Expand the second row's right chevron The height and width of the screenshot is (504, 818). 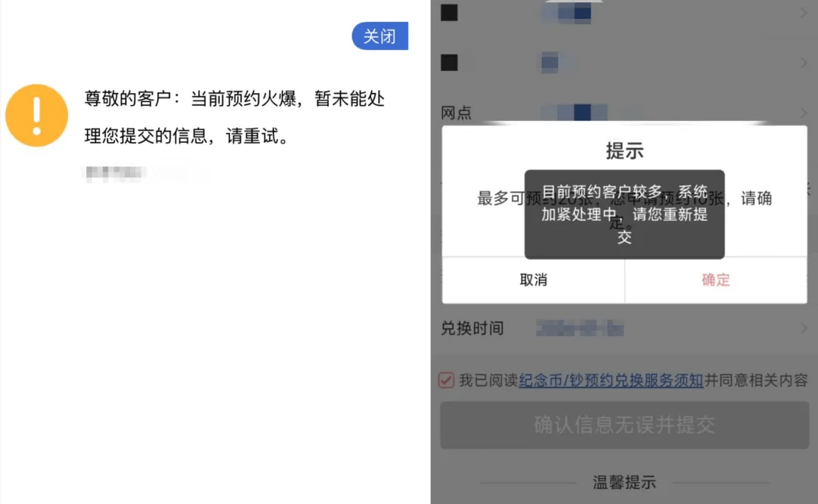point(804,63)
